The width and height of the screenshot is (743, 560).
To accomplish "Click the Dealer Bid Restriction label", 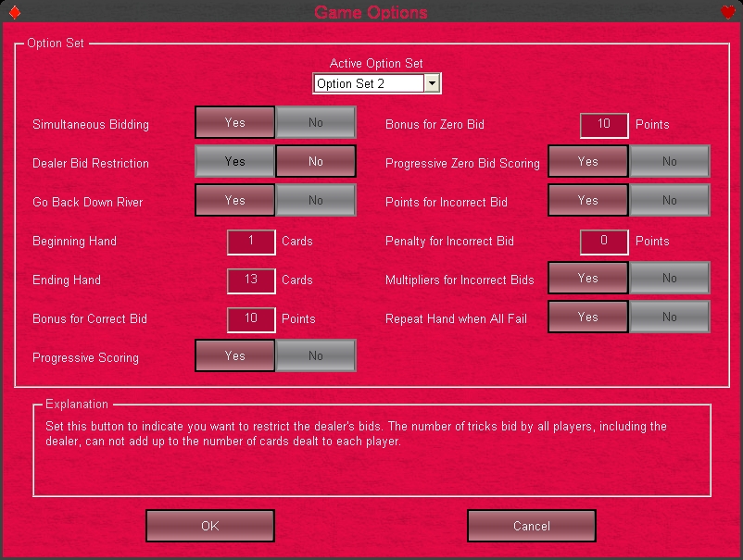I will [91, 163].
